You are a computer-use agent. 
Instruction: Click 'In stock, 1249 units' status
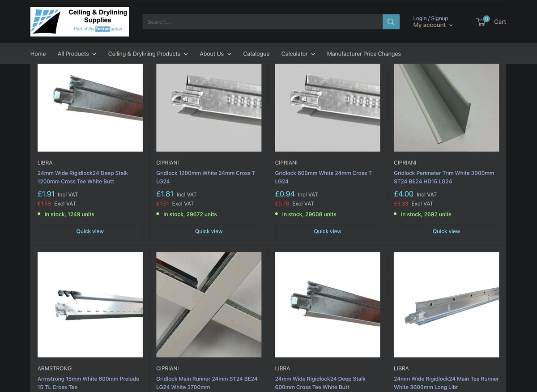pyautogui.click(x=69, y=214)
